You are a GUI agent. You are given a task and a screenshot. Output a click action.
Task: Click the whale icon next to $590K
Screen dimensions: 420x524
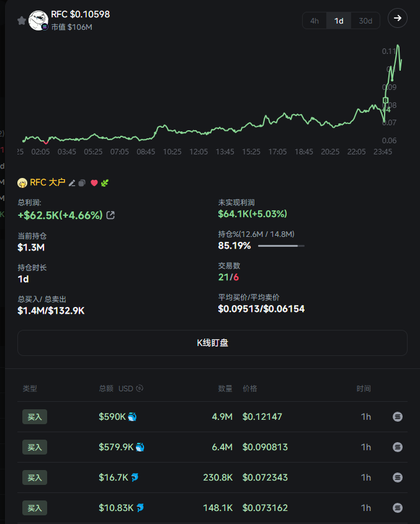click(132, 417)
